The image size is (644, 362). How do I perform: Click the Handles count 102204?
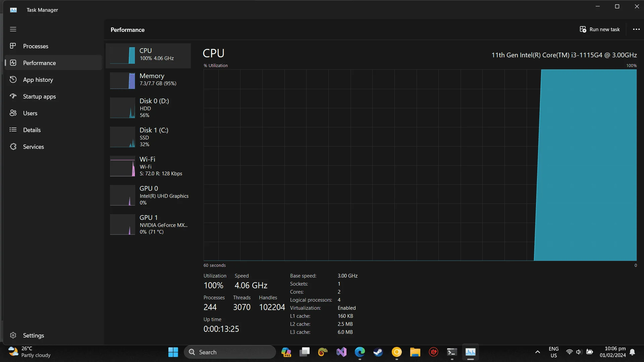coord(272,307)
